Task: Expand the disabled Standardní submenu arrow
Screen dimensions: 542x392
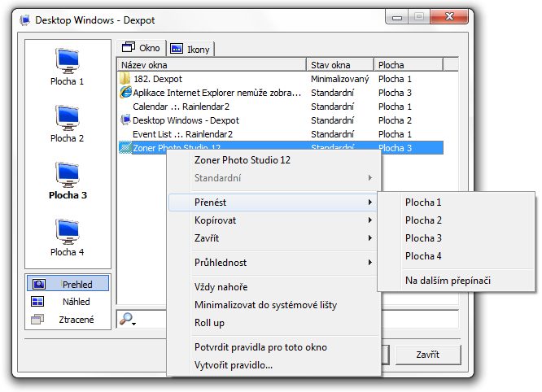Action: click(x=370, y=178)
